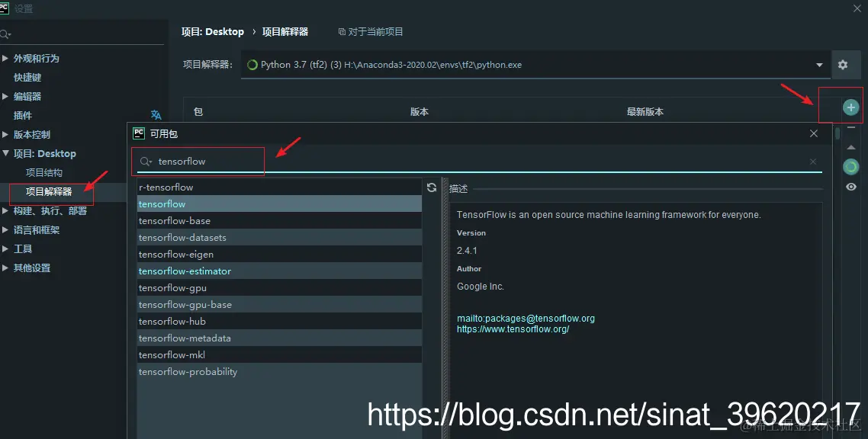The image size is (868, 439).
Task: Open 项目解释器 settings page
Action: coord(49,192)
